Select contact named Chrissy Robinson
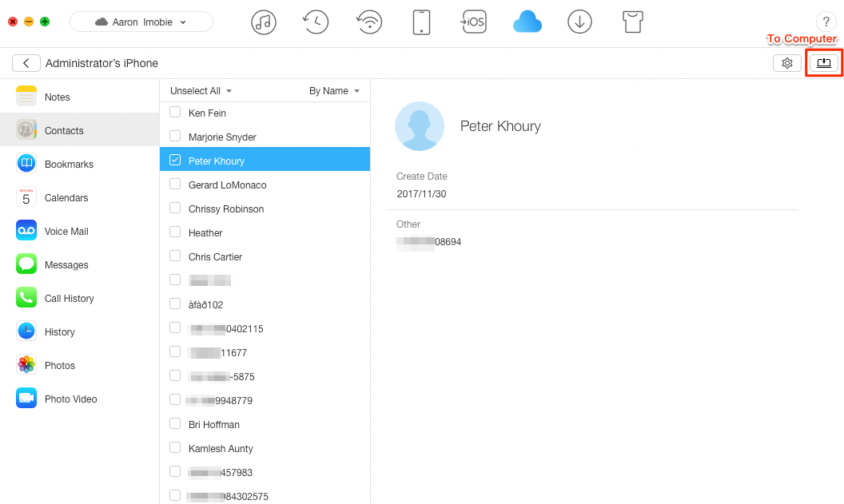Screen dimensions: 844x504 coord(265,208)
